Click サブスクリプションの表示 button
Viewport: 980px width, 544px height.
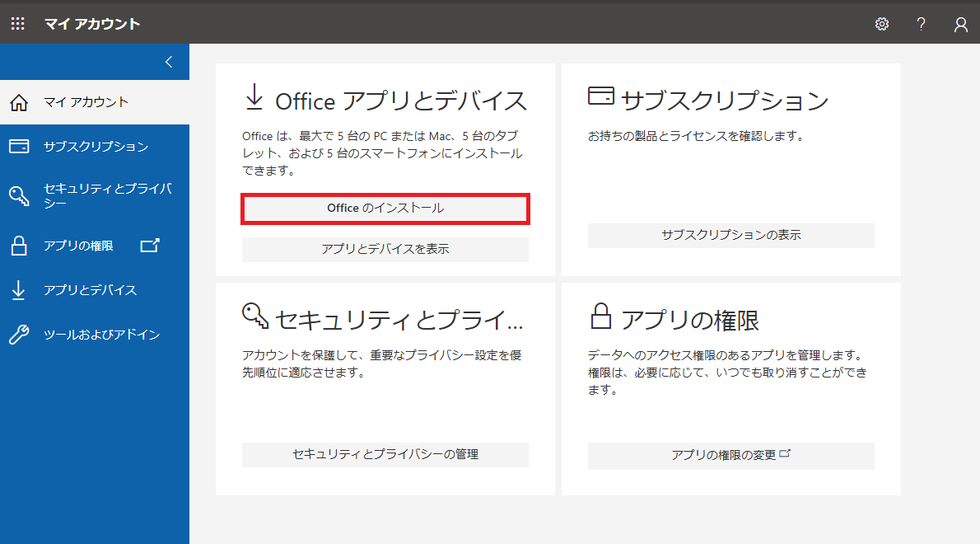click(x=731, y=235)
